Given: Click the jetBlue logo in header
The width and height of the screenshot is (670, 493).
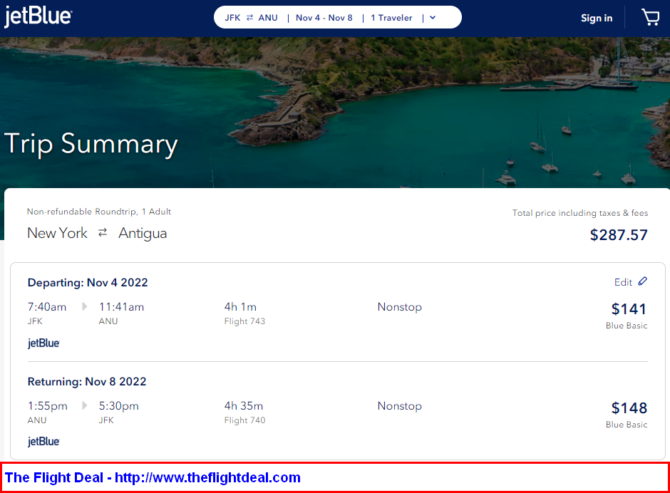Looking at the screenshot, I should [x=38, y=17].
